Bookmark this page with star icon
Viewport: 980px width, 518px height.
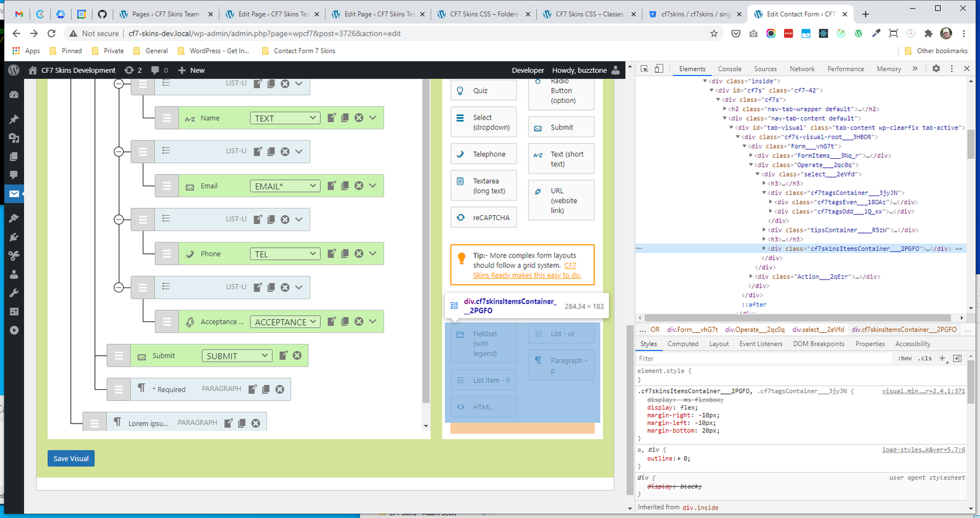click(714, 34)
